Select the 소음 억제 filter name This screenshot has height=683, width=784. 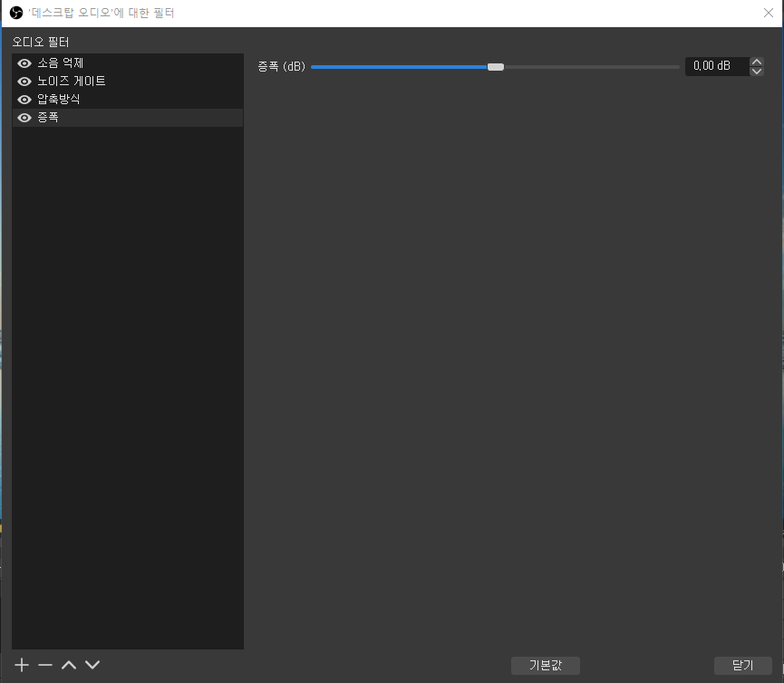[x=61, y=63]
